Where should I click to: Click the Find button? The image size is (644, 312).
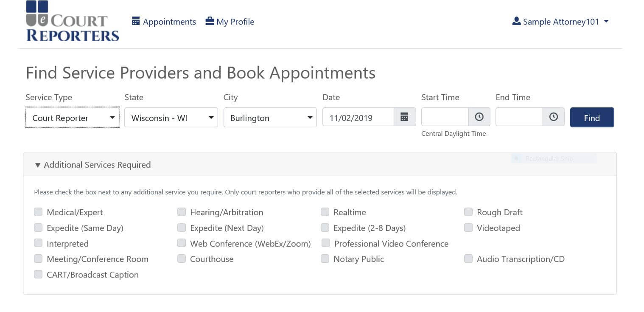point(592,118)
